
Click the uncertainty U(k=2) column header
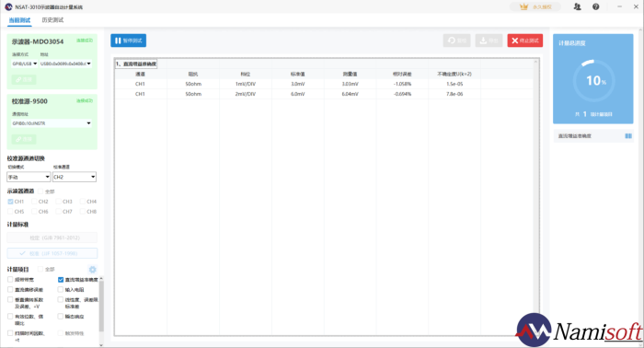point(454,74)
